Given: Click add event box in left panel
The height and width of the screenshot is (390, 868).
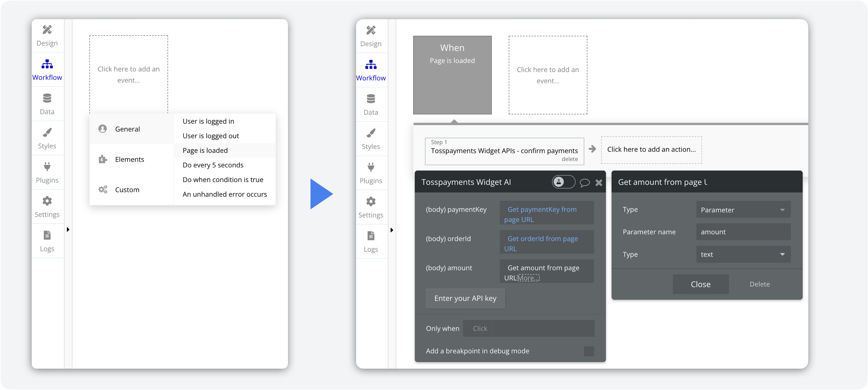Looking at the screenshot, I should pos(128,74).
